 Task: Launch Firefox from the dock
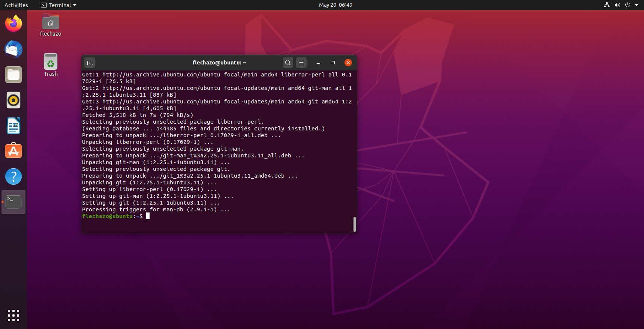pyautogui.click(x=13, y=24)
